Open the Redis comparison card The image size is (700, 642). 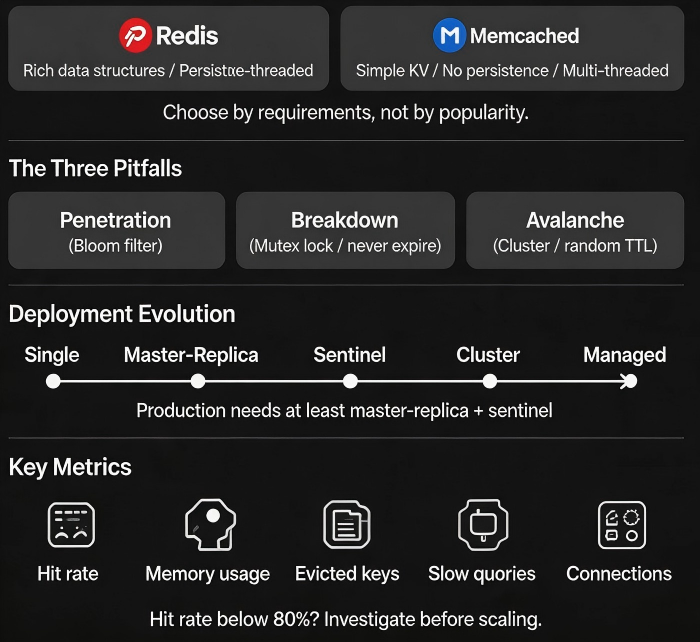tap(169, 48)
